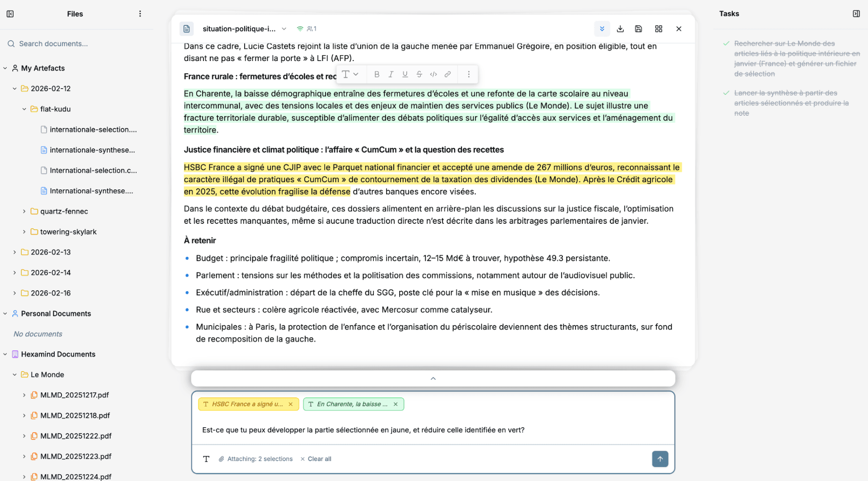Expand MLMD_20251222.pdf entry
The width and height of the screenshot is (868, 481).
(24, 436)
